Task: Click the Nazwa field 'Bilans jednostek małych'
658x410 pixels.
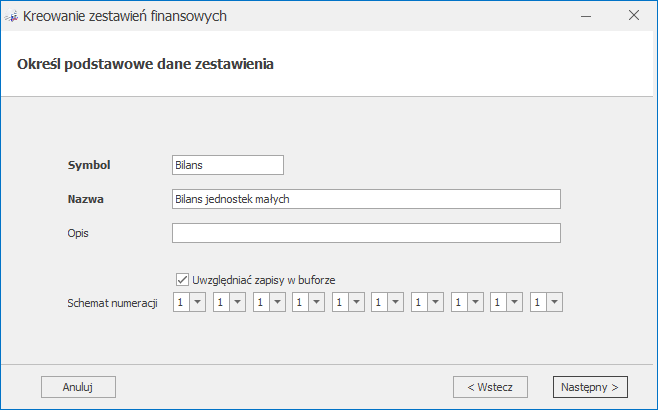Action: pyautogui.click(x=366, y=199)
